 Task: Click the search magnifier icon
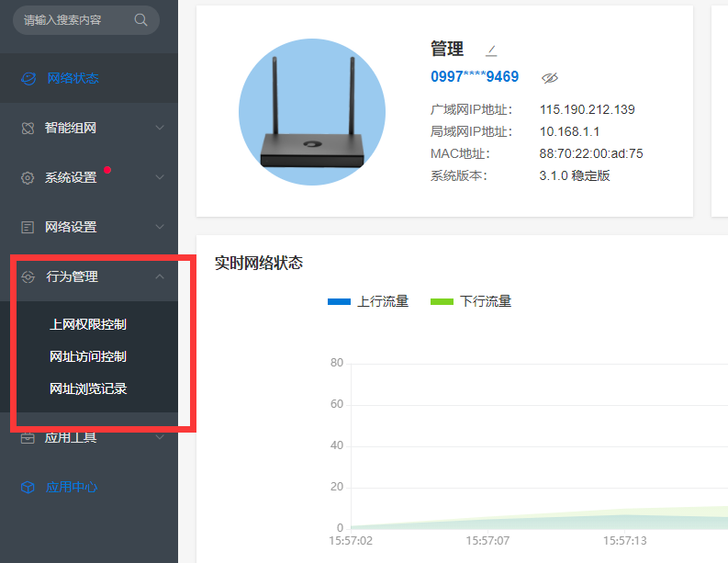point(140,19)
